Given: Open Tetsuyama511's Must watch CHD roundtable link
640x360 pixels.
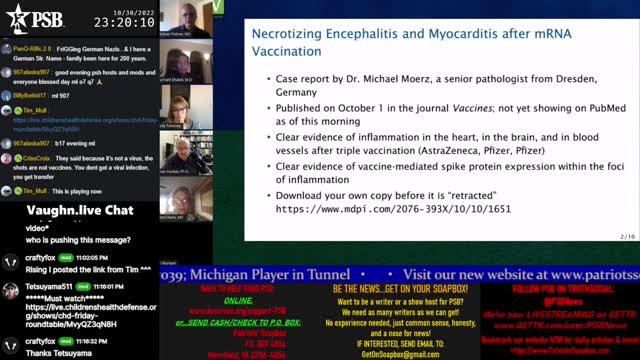Looking at the screenshot, I should [91, 316].
